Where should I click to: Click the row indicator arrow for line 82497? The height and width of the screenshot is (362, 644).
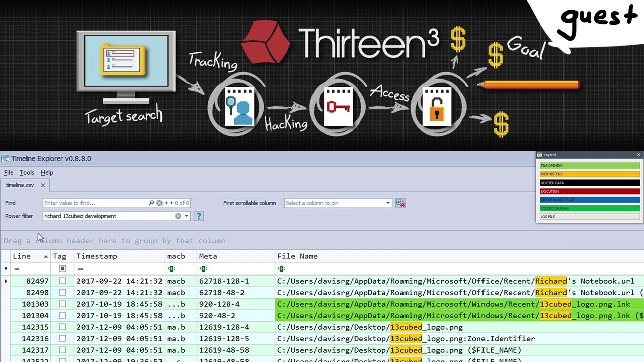pyautogui.click(x=6, y=281)
